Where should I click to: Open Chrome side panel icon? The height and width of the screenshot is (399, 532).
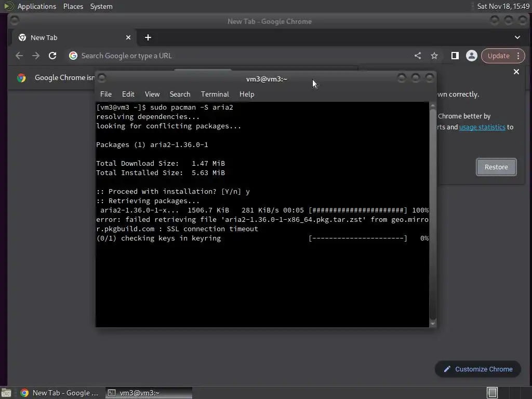[x=455, y=56]
